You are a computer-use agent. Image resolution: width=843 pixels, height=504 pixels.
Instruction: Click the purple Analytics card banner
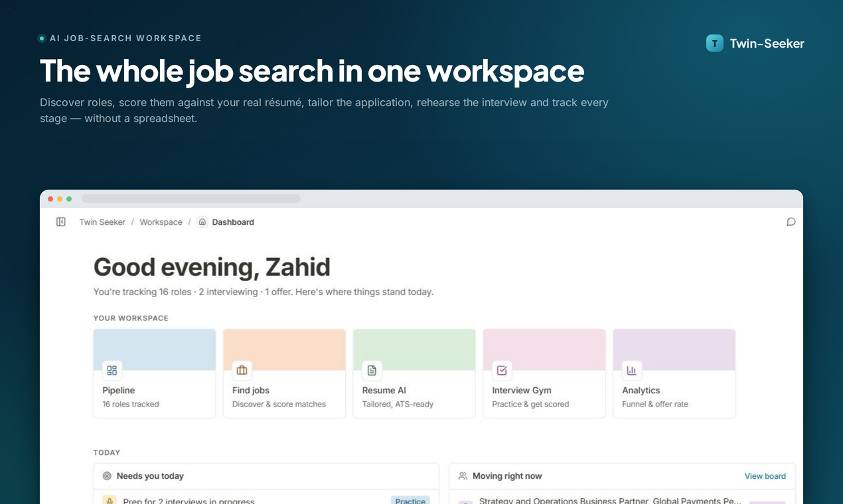(x=674, y=349)
